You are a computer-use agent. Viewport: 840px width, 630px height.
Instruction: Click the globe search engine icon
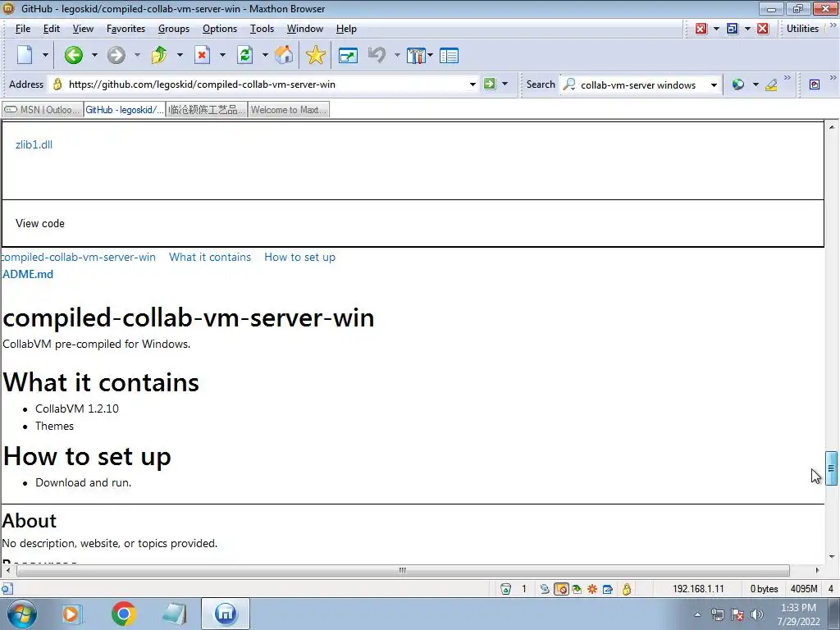(x=738, y=84)
